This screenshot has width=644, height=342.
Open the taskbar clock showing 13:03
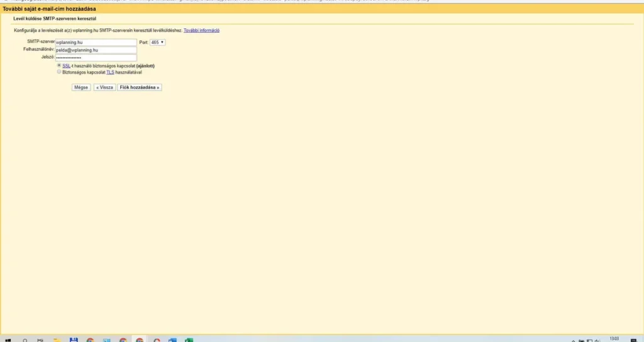(614, 339)
